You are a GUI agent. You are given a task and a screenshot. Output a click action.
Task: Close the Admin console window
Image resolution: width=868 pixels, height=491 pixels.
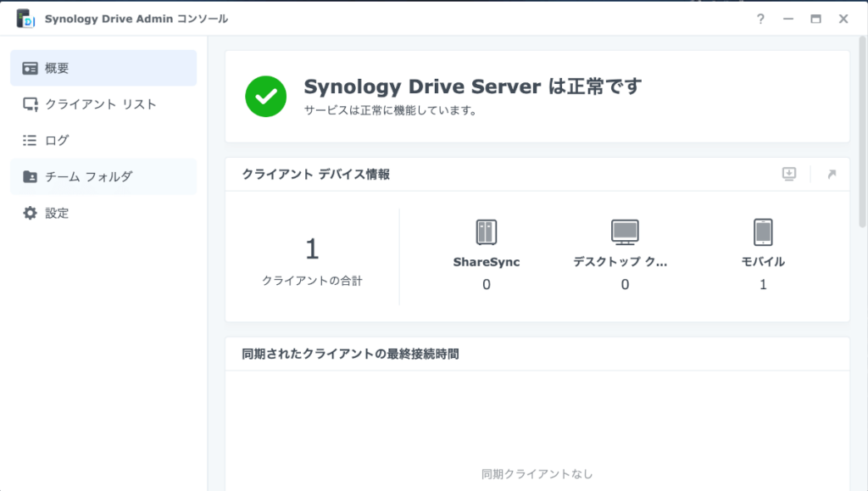point(843,19)
